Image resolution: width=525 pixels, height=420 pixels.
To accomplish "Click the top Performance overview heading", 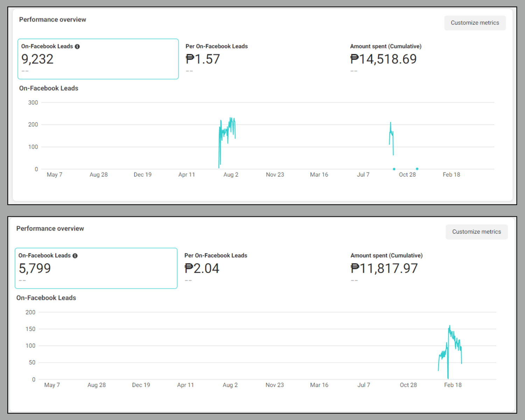I will click(x=52, y=20).
